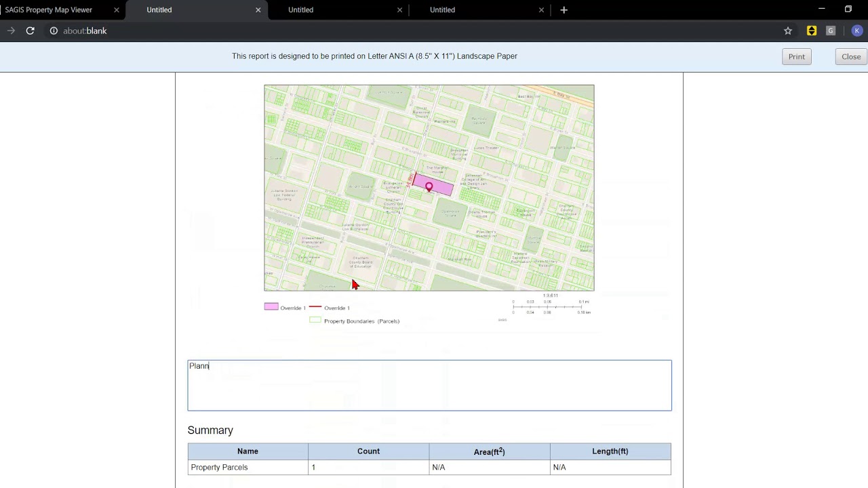Click the Area(ft²) column header
This screenshot has height=488, width=868.
(x=489, y=451)
